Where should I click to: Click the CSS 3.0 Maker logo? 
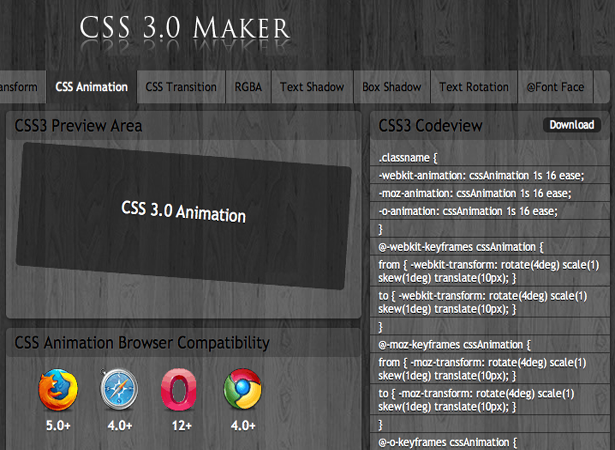[x=185, y=28]
